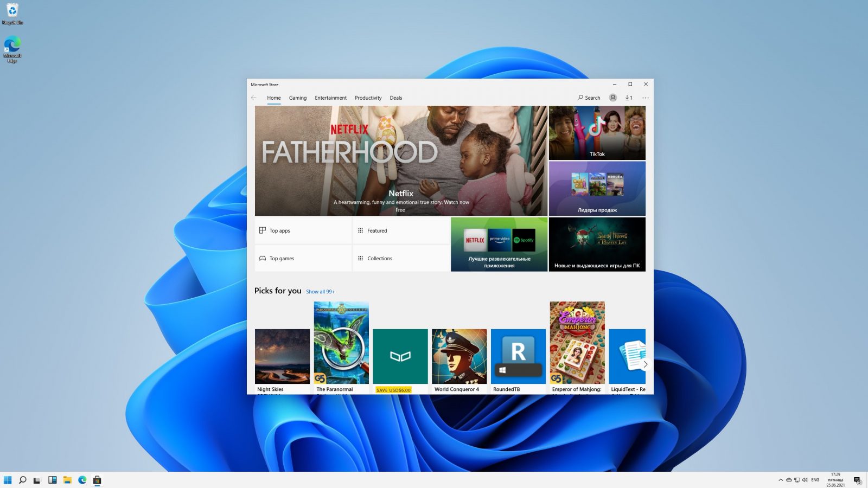Open the volume speaker tray icon

[x=805, y=480]
